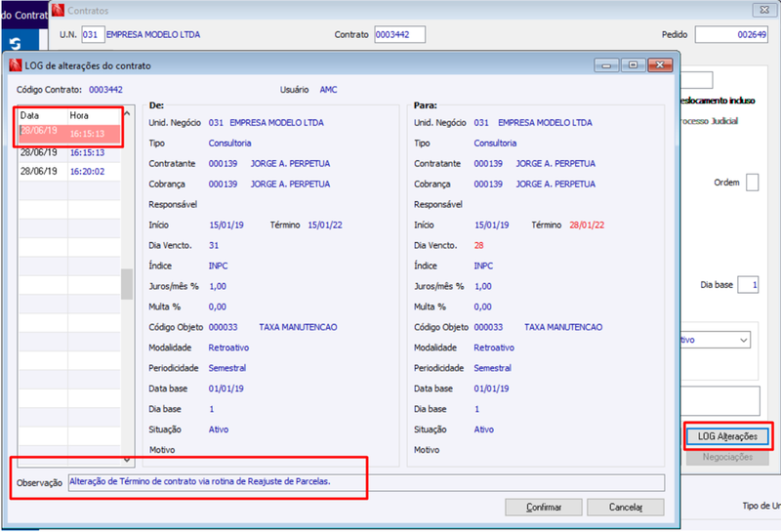The height and width of the screenshot is (532, 781).
Task: Click INPC index in the Para panel
Action: click(483, 266)
